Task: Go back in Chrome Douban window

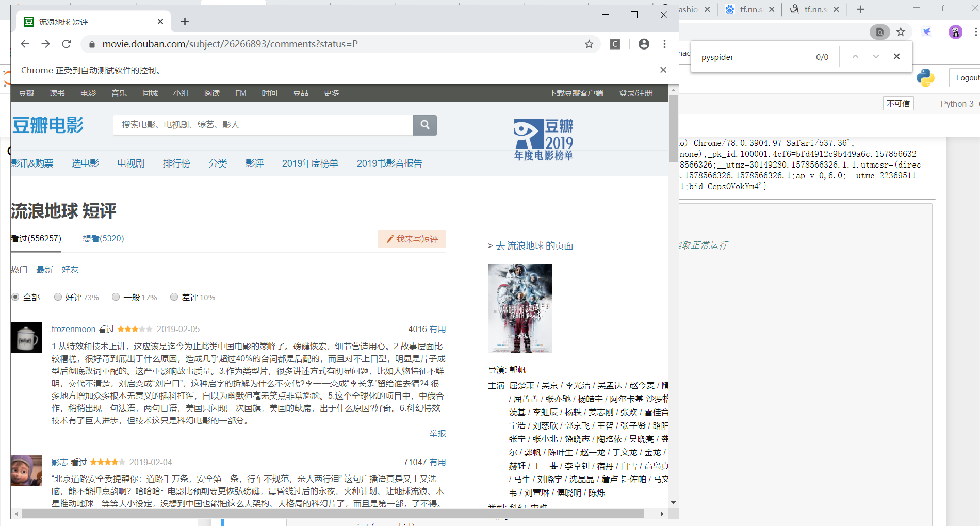Action: click(25, 44)
